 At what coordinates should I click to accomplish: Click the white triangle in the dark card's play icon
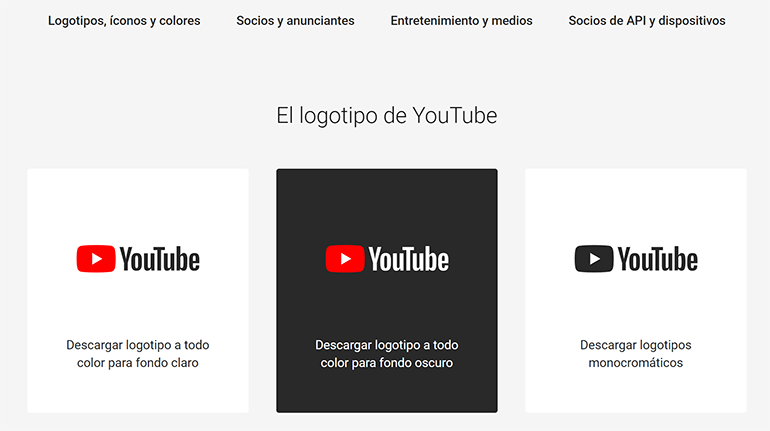point(346,260)
